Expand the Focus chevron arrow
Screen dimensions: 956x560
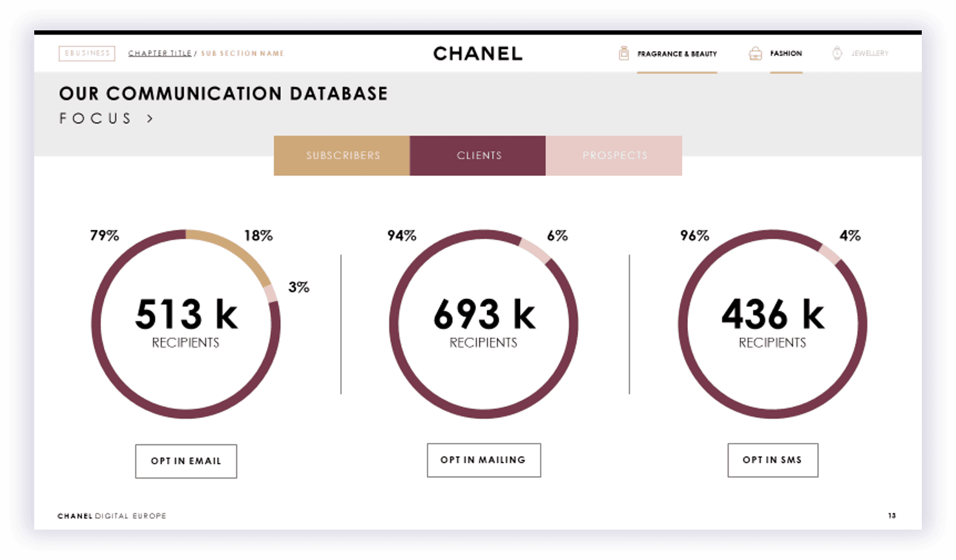pos(150,118)
